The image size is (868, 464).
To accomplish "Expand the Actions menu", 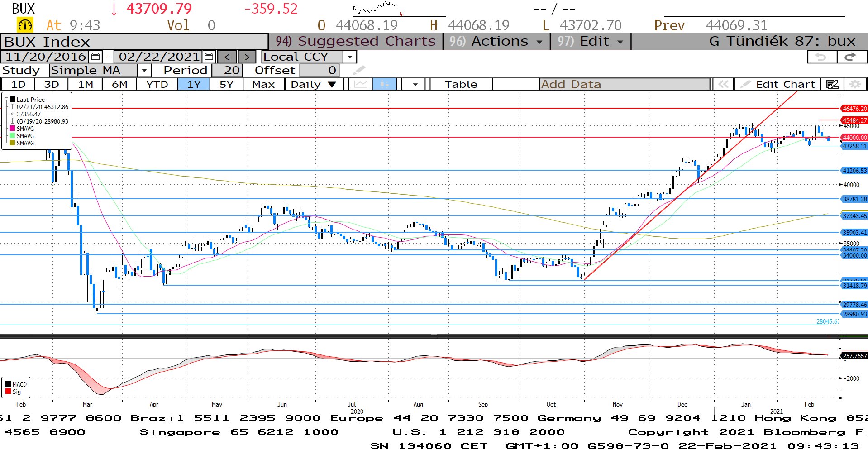I will (496, 41).
